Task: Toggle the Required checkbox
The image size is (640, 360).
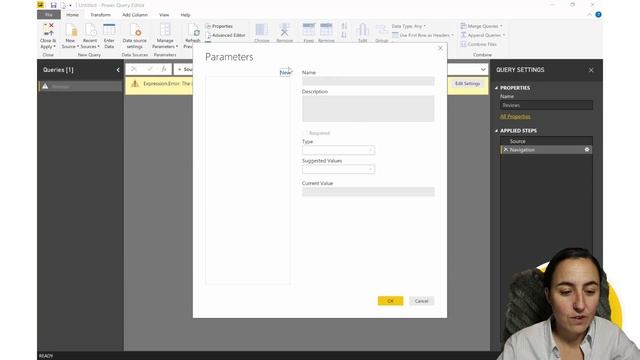Action: (x=305, y=133)
